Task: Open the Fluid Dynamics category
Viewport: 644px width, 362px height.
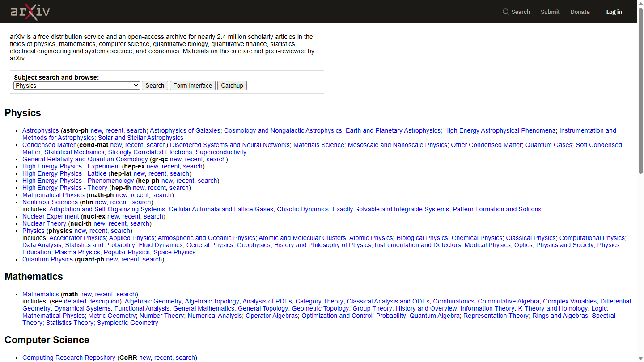Action: click(x=161, y=245)
